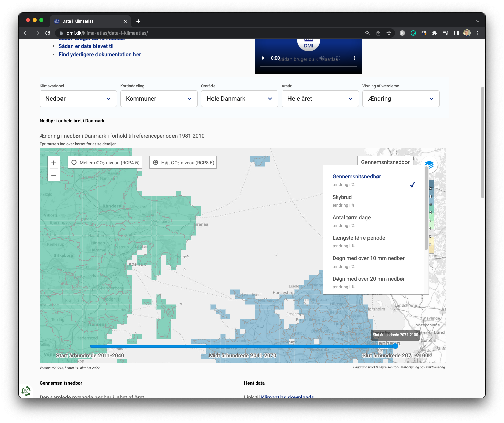Open browser extensions puzzle icon
Image resolution: width=504 pixels, height=423 pixels.
pyautogui.click(x=434, y=33)
